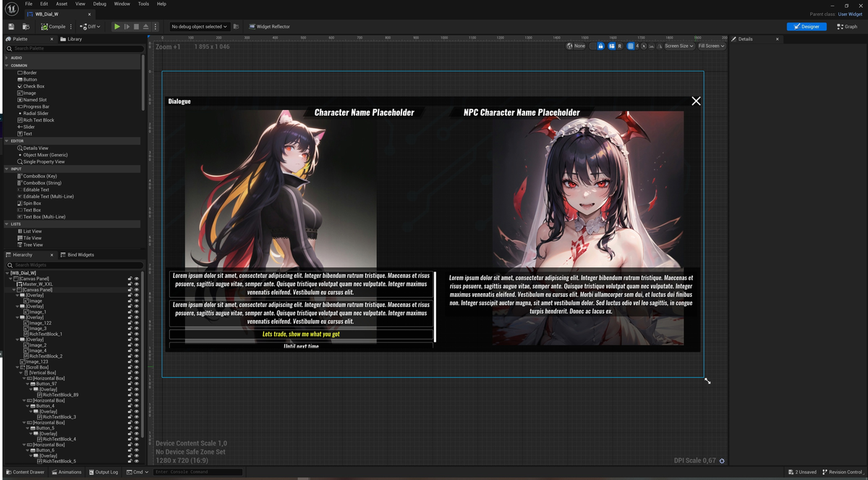Image resolution: width=868 pixels, height=480 pixels.
Task: Click the Browse to asset icon
Action: (25, 27)
